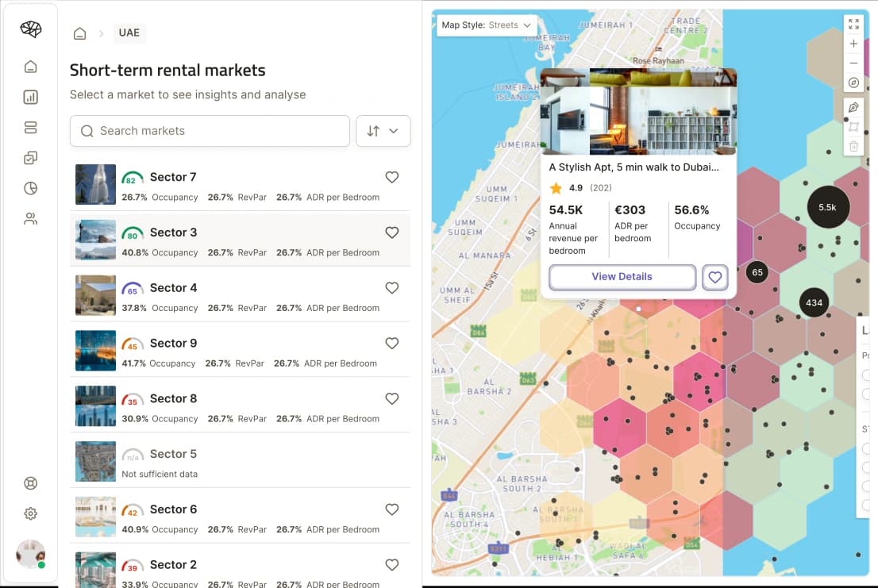The width and height of the screenshot is (878, 588).
Task: Click the UAE breadcrumb
Action: click(x=129, y=33)
